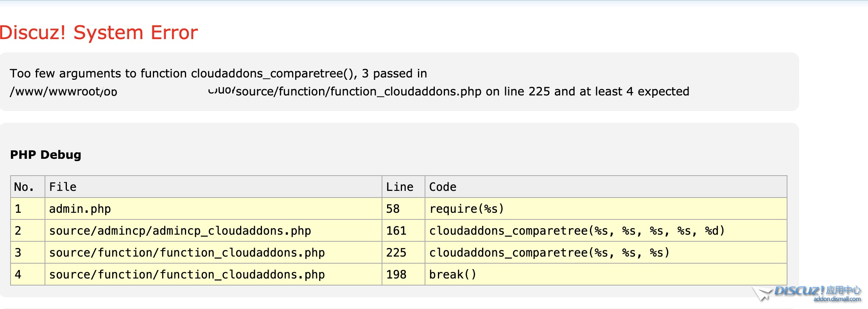
Task: Click line number 161 in the table
Action: [x=396, y=231]
